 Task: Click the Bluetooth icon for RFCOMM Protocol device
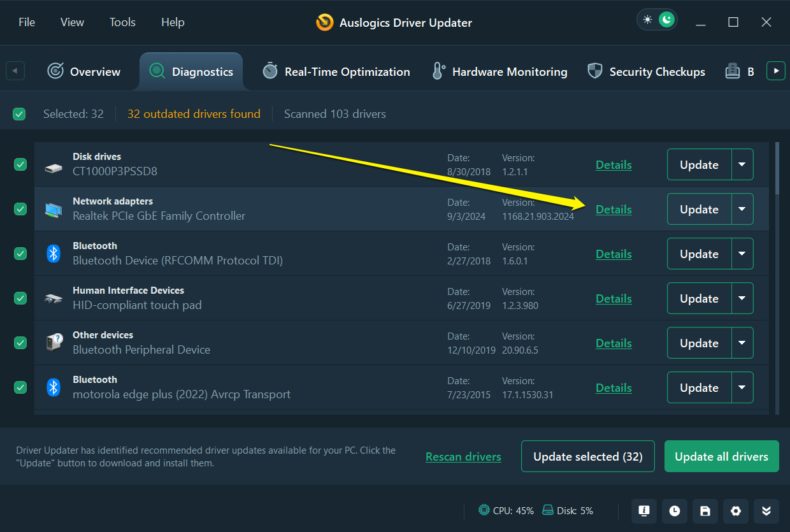(x=54, y=254)
